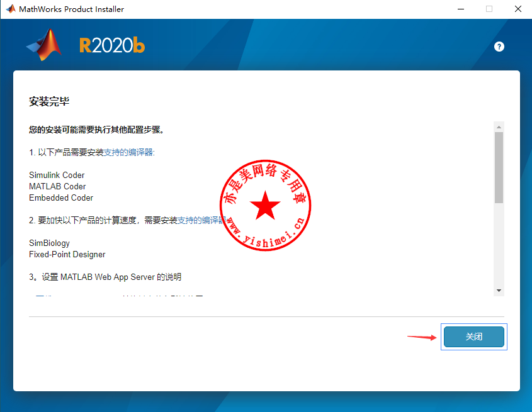Viewport: 532px width, 412px height.
Task: Minimize the MathWorks Product Installer window
Action: [x=460, y=9]
